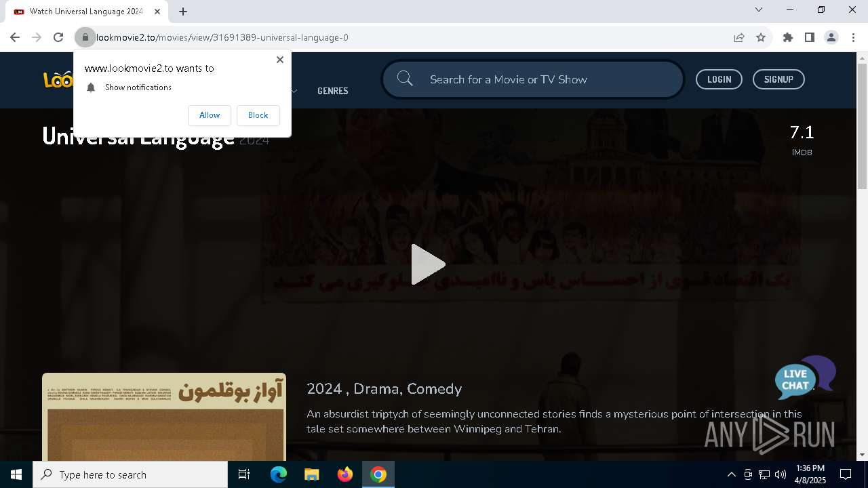The image size is (868, 488).
Task: Click the Search for a Movie field
Action: [x=533, y=79]
